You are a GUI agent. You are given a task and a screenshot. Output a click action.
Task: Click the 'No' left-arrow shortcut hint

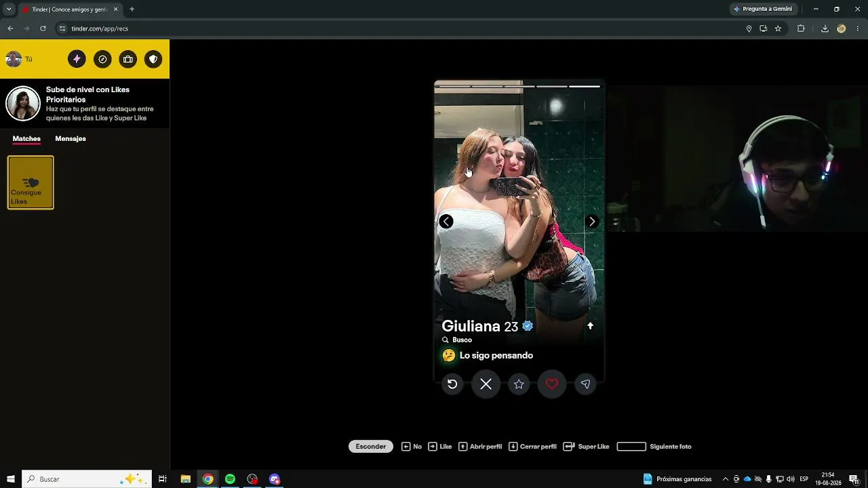click(412, 447)
